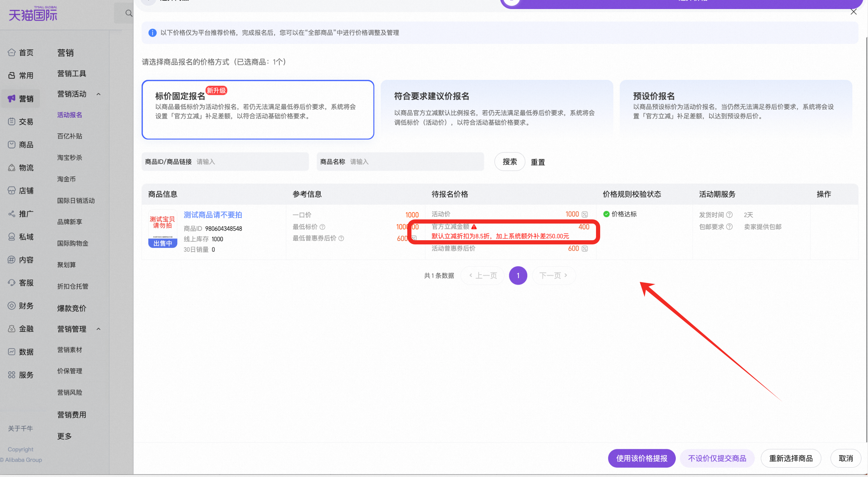Click help icon beside 发货时间
This screenshot has width=868, height=477.
[x=730, y=215]
